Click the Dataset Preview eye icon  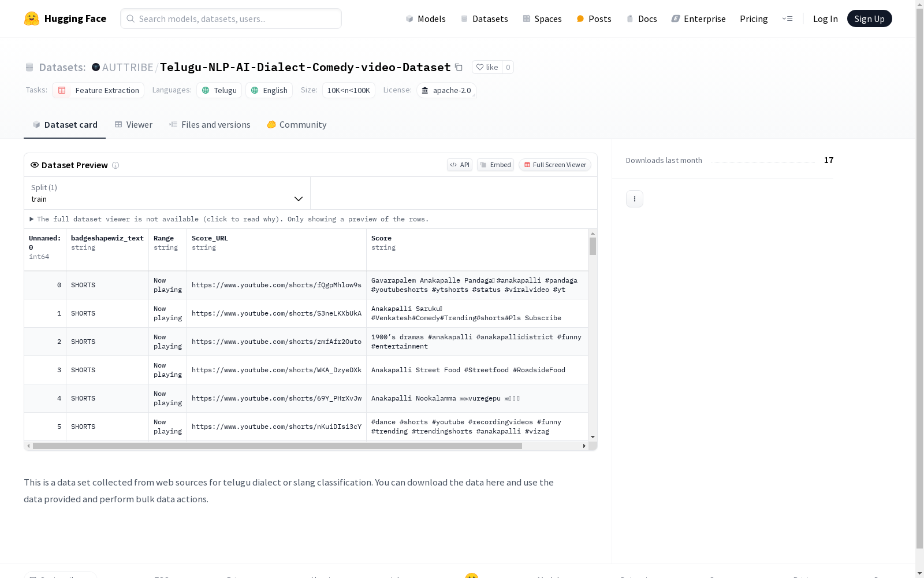tap(35, 165)
